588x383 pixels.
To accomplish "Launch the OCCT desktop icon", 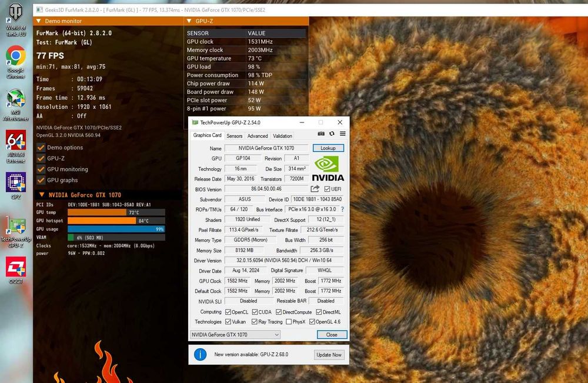I will 16,269.
